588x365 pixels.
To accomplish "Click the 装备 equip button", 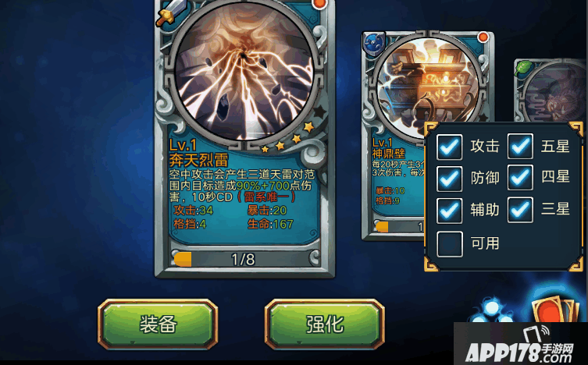I will click(x=158, y=324).
